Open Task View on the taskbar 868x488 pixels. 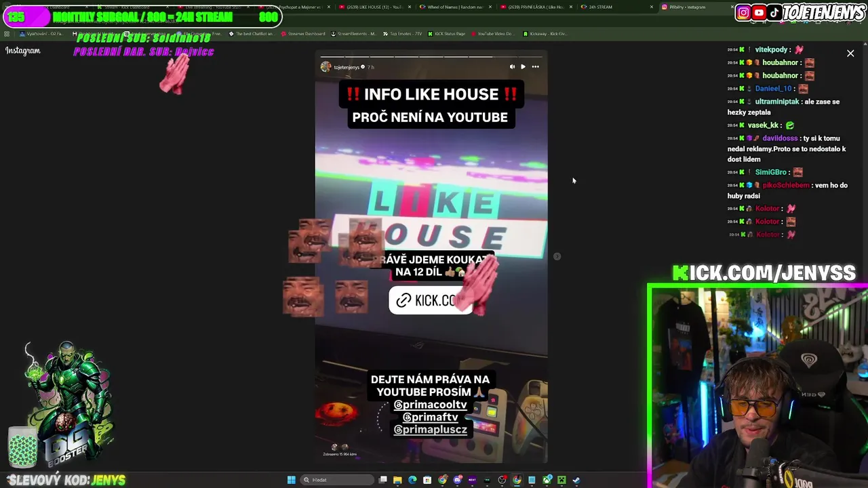coord(383,480)
